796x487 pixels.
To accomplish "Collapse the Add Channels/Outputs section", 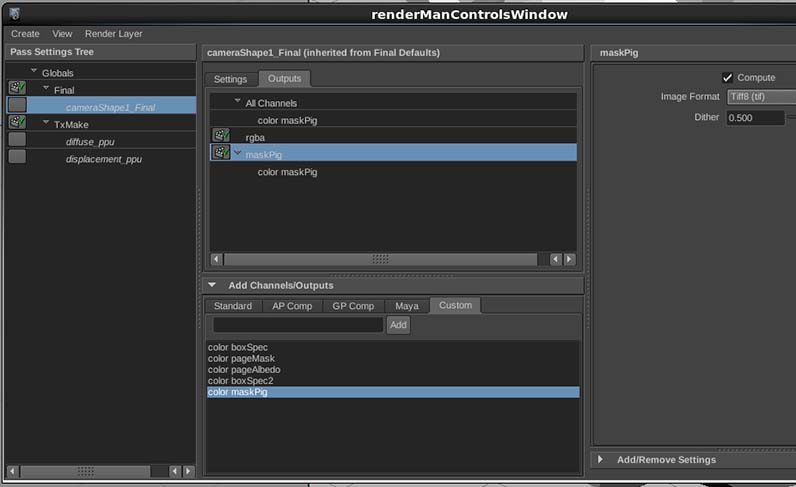I will [212, 285].
